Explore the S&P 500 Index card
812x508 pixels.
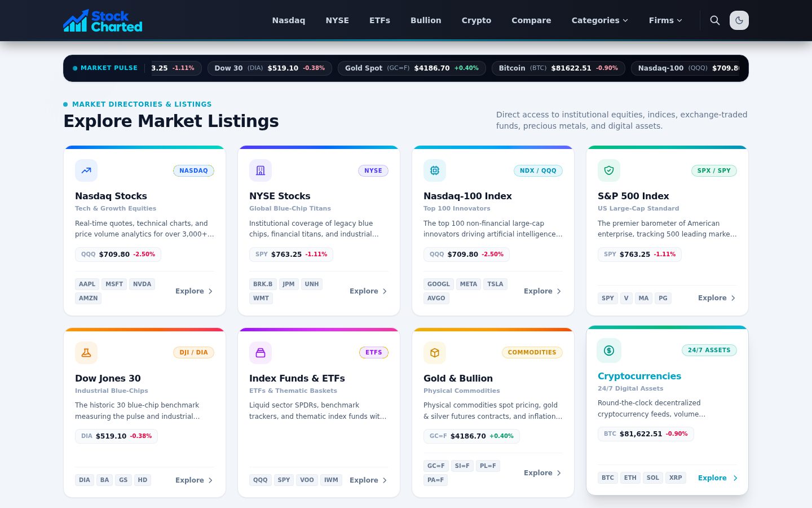717,298
